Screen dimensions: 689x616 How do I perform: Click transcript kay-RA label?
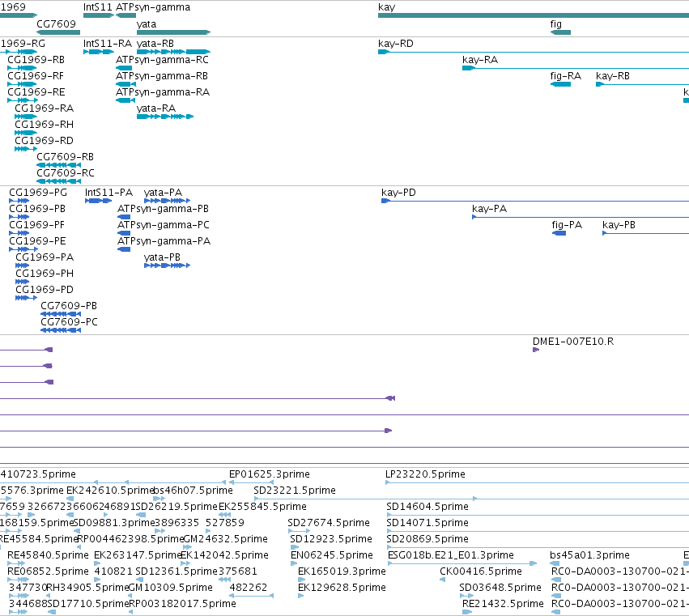pyautogui.click(x=480, y=60)
